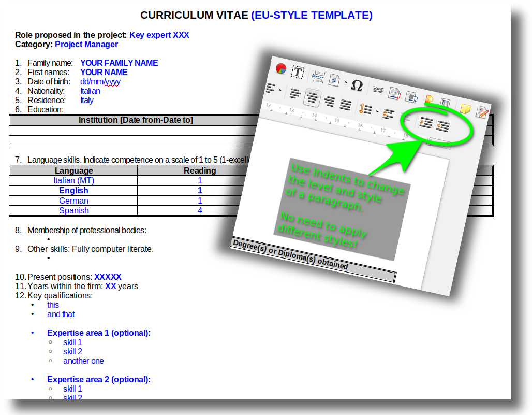The width and height of the screenshot is (532, 415).
Task: Click the 'Project Manager' category text
Action: [x=86, y=45]
